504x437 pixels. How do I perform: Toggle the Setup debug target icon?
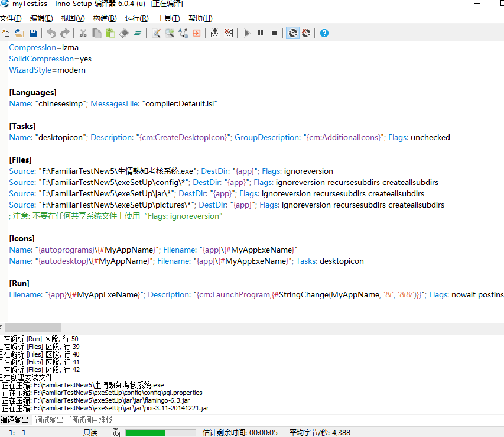(x=292, y=33)
